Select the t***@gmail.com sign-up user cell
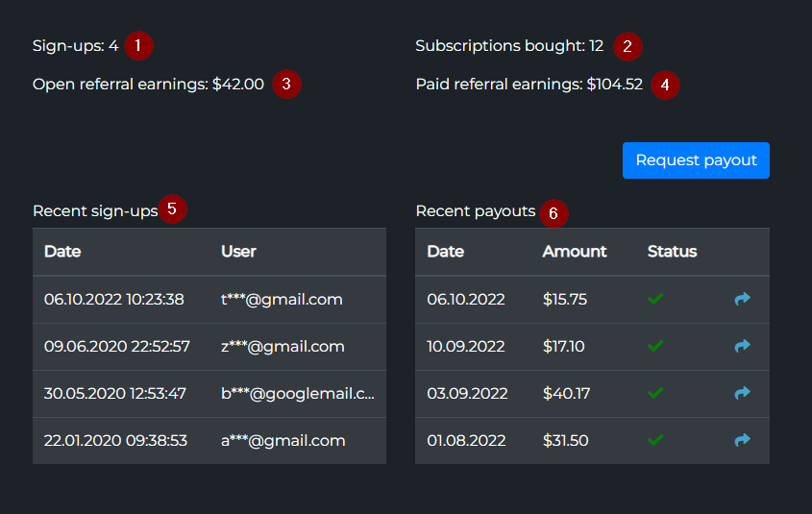The width and height of the screenshot is (812, 514). pos(282,300)
